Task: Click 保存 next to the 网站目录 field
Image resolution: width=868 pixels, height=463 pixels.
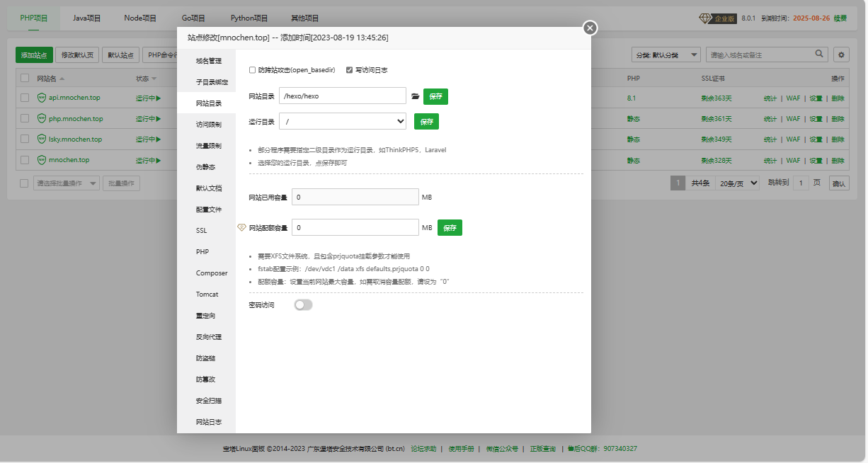Action: (x=435, y=96)
